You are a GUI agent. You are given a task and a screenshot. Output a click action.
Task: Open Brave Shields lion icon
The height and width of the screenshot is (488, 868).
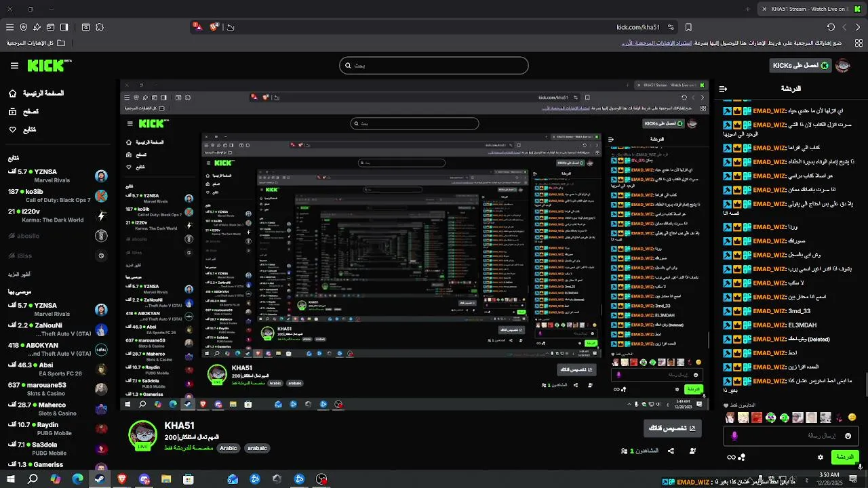(x=214, y=27)
